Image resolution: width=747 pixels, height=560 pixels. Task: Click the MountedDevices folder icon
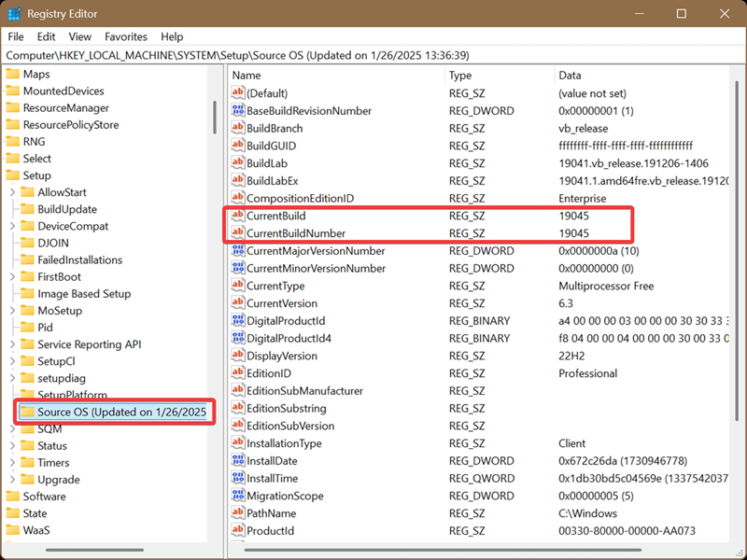[x=13, y=91]
